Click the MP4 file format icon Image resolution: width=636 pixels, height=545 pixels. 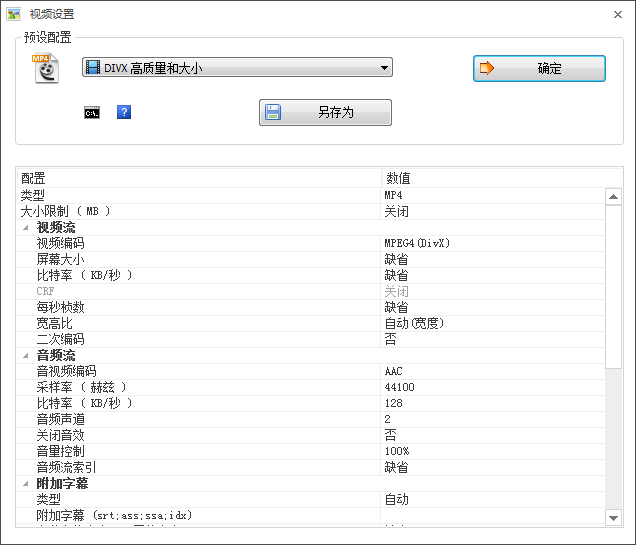click(x=46, y=68)
